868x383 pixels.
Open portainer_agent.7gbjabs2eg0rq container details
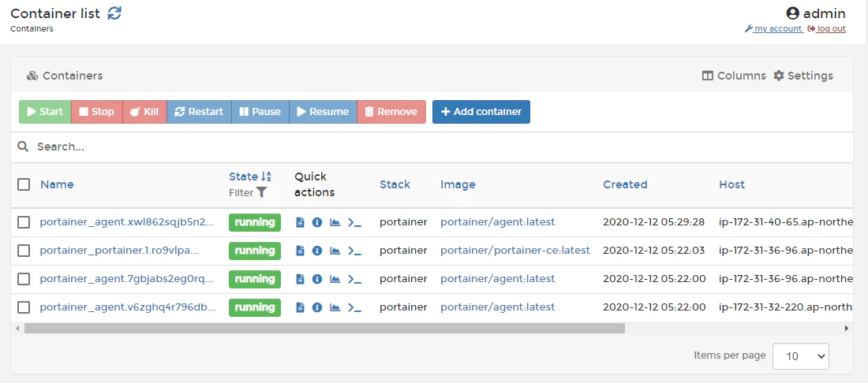point(126,278)
